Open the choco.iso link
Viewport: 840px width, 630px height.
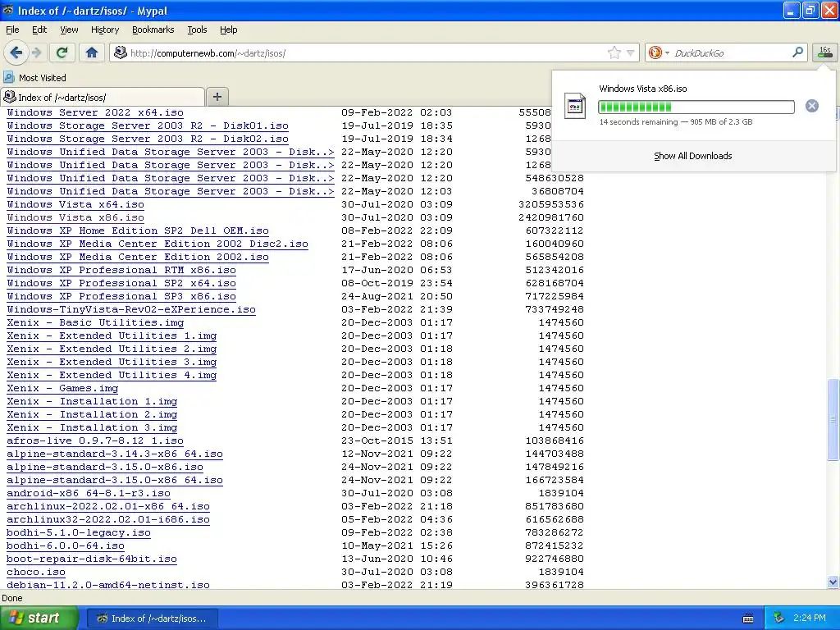(36, 572)
